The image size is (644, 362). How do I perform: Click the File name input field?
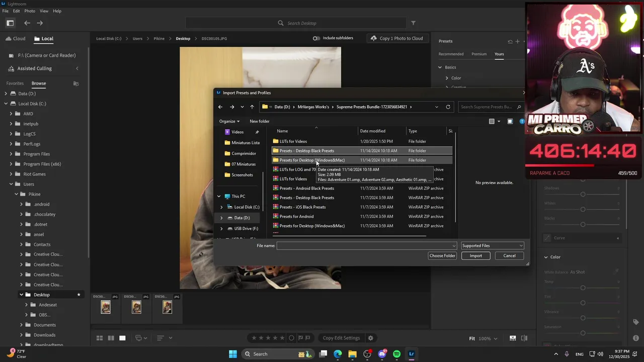[367, 245]
